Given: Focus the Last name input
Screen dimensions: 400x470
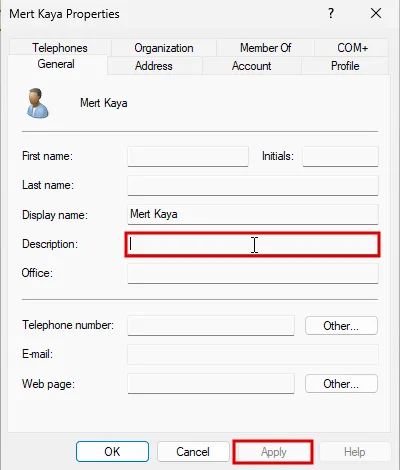Looking at the screenshot, I should (x=253, y=185).
